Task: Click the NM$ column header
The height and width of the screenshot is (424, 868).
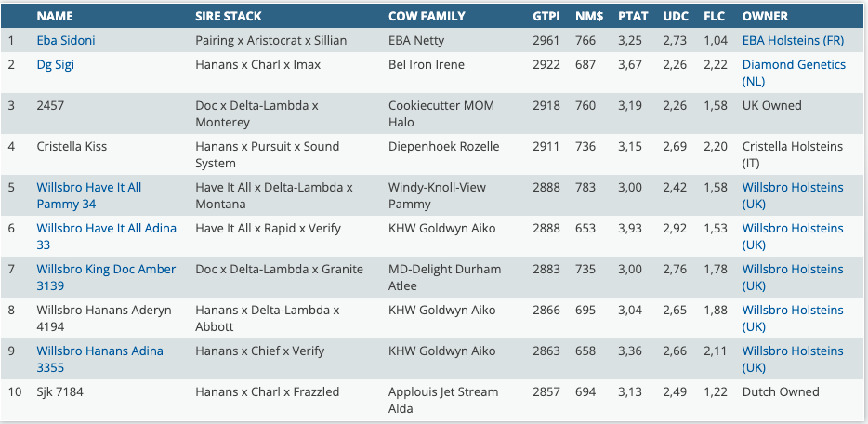Action: [x=586, y=17]
